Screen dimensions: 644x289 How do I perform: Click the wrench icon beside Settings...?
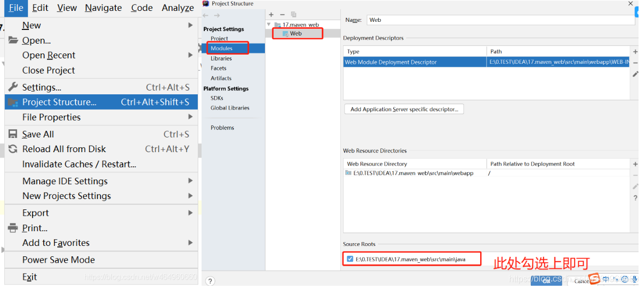(x=13, y=87)
